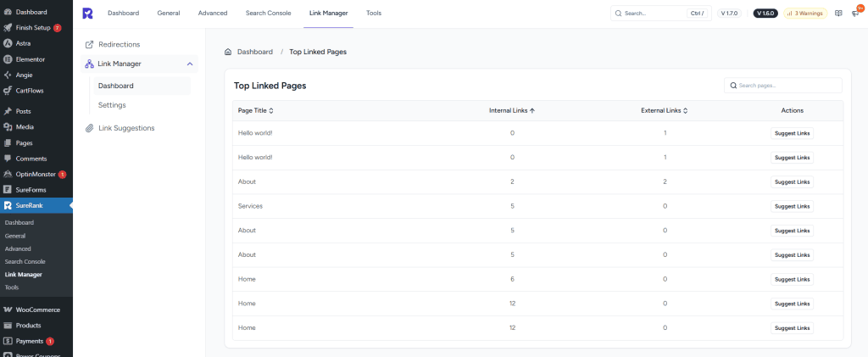Open the General tab

click(169, 14)
